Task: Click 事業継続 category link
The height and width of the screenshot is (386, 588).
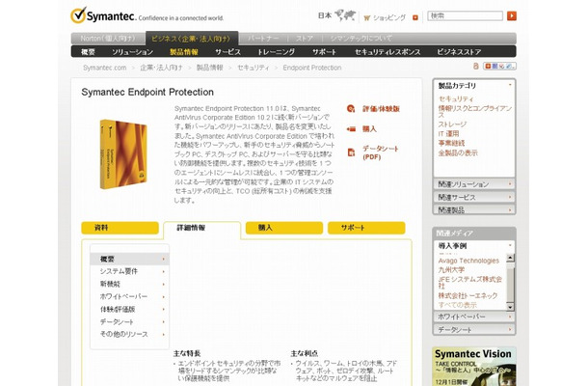Action: pyautogui.click(x=451, y=143)
